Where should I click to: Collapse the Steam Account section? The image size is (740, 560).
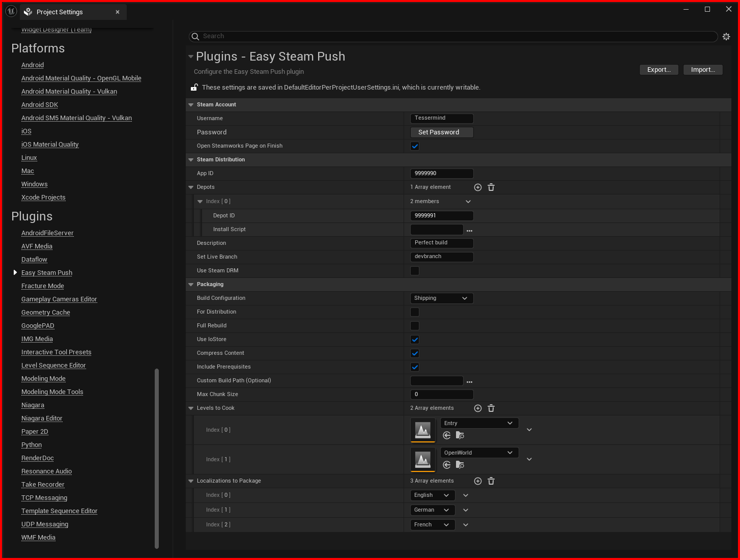point(191,104)
